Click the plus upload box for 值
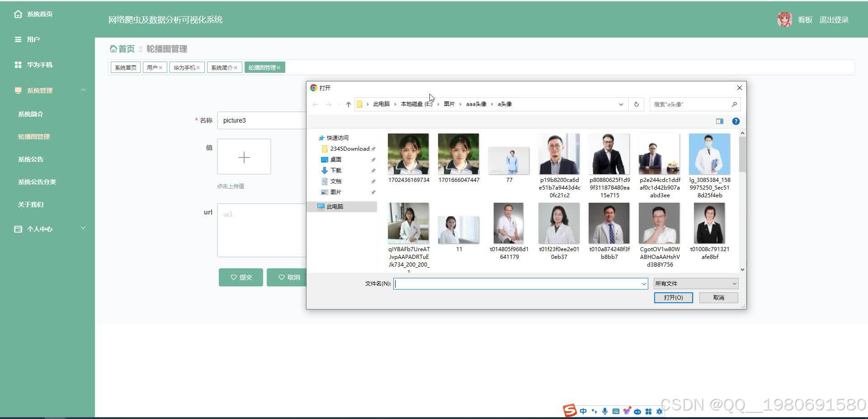 (244, 157)
